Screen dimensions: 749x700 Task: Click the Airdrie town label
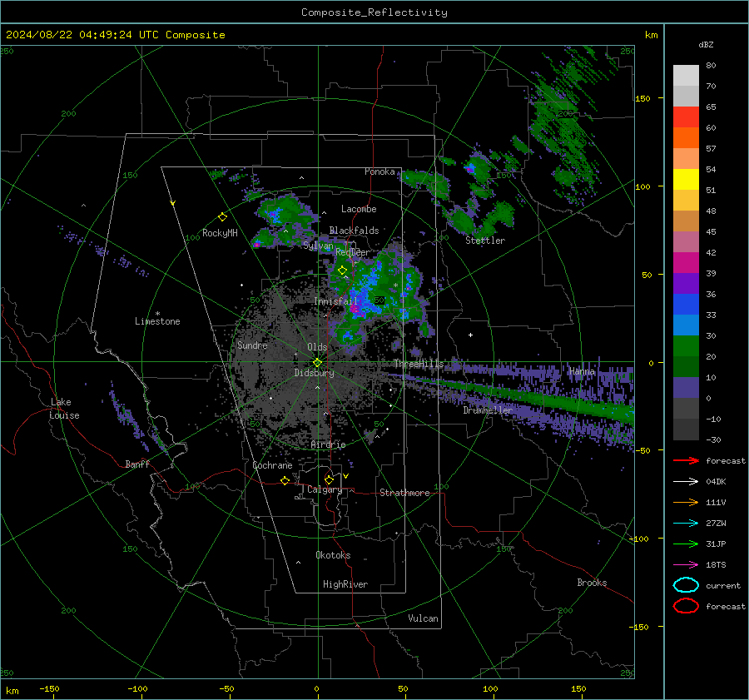pos(328,444)
